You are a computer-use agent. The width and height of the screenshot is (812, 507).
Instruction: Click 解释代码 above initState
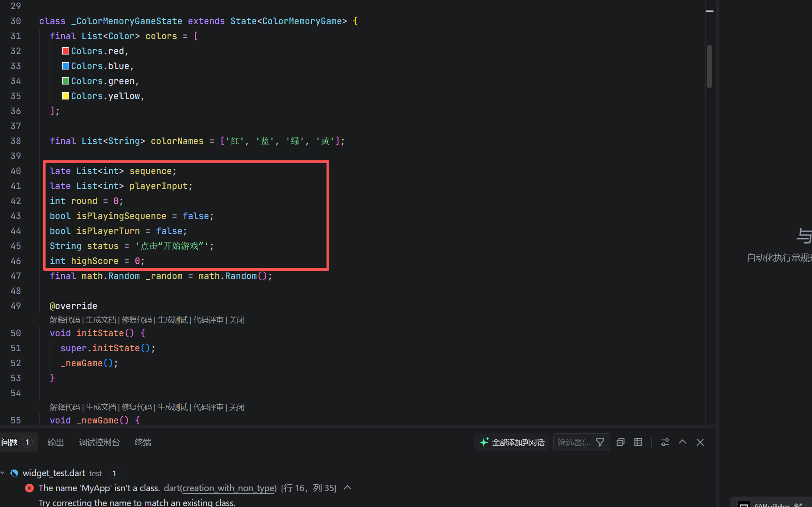65,320
